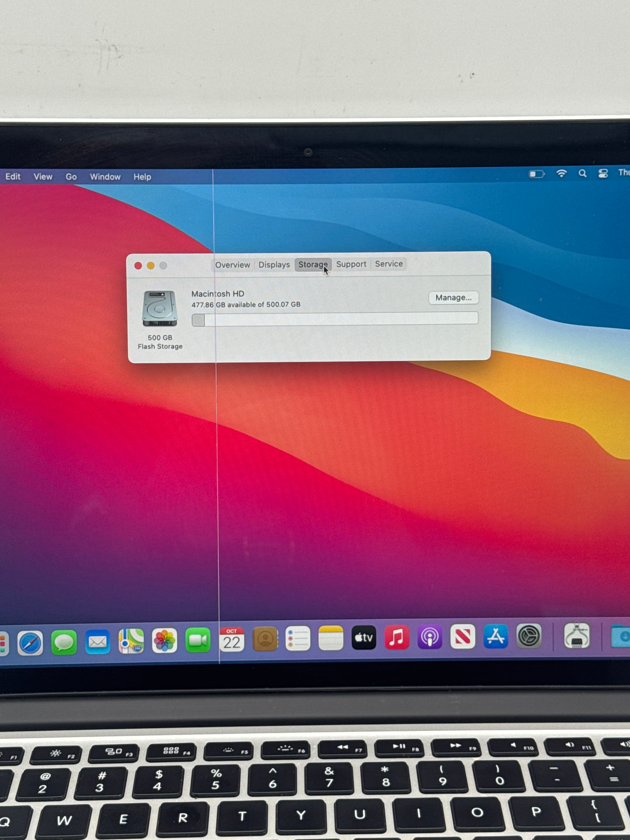
Task: Click the 477.86 GB available text
Action: pyautogui.click(x=246, y=304)
